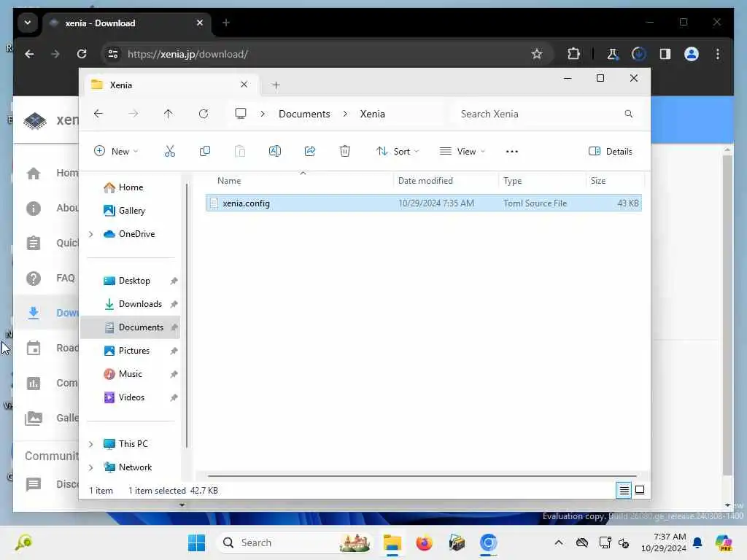Add a new File Explorer tab

(x=276, y=85)
